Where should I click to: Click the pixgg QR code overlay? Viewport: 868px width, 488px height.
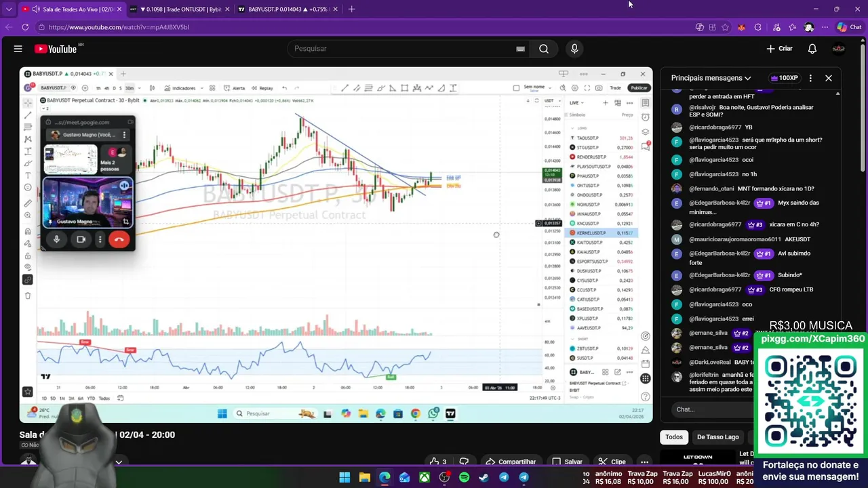click(810, 399)
